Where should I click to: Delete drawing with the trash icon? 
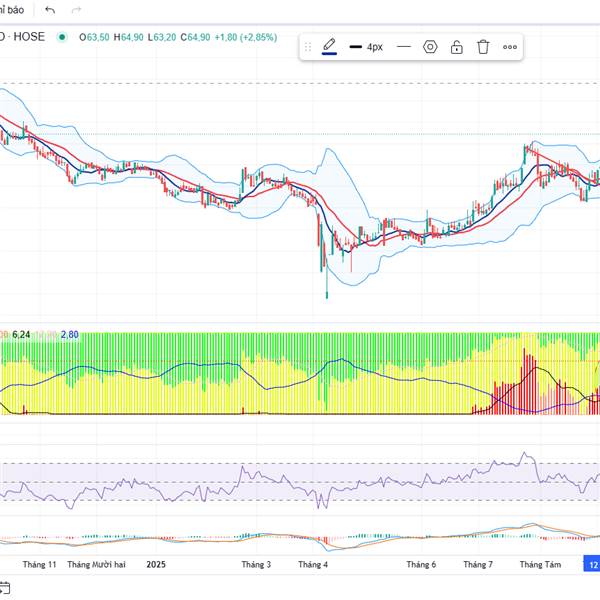pos(483,47)
